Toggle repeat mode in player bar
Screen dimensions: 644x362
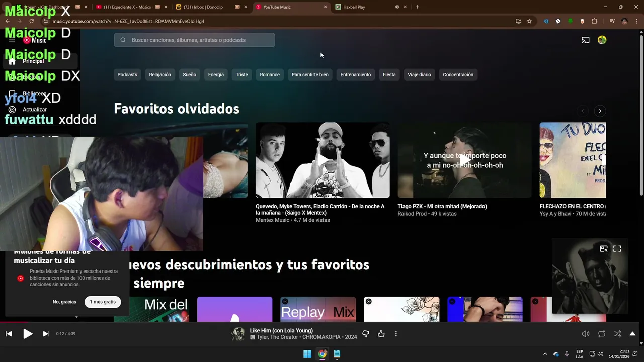(x=602, y=334)
